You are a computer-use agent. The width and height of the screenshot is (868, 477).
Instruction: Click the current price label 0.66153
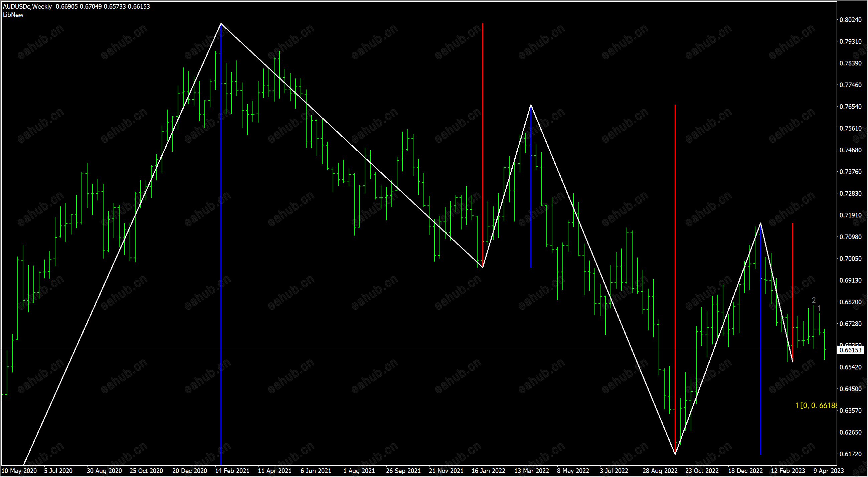point(851,350)
